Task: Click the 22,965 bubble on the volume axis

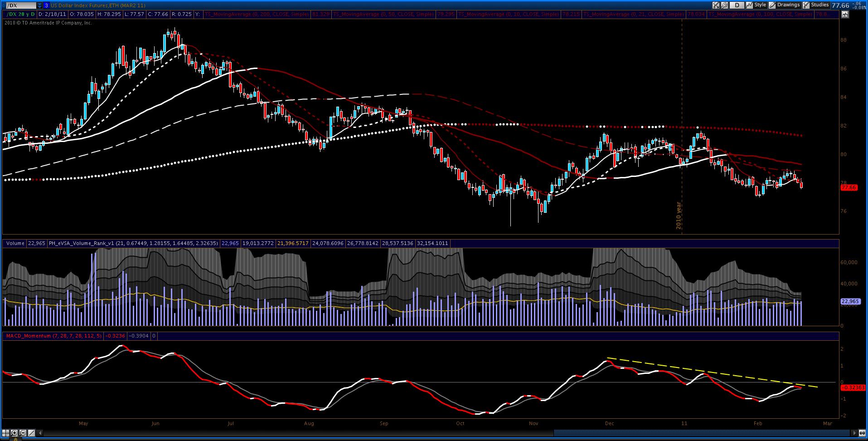Action: (850, 301)
